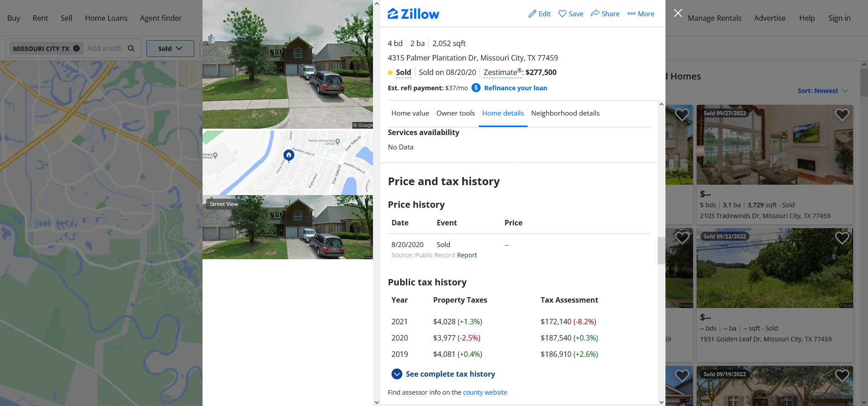Screen dimensions: 868x406
Task: Click the Sold 09/27/2022 badge
Action: 724,113
